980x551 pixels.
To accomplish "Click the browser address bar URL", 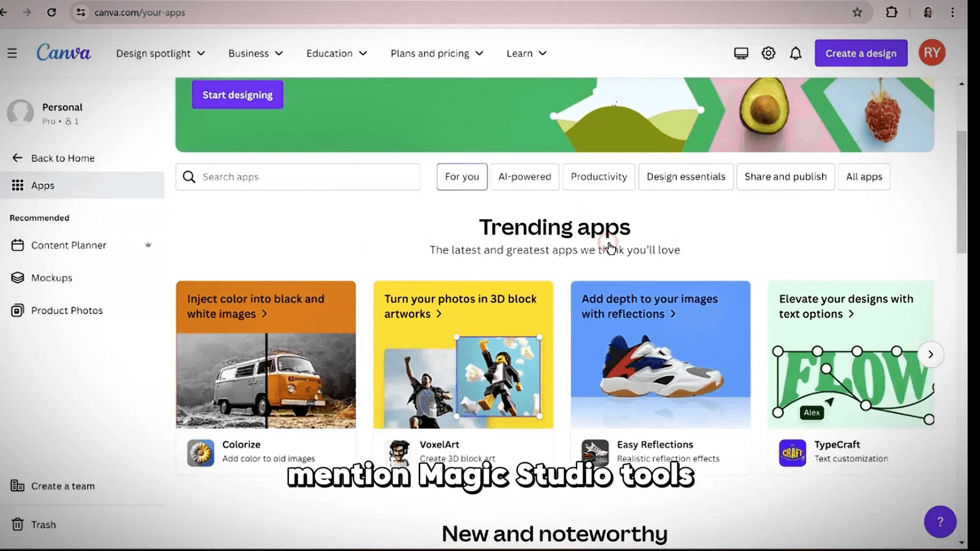I will 140,12.
